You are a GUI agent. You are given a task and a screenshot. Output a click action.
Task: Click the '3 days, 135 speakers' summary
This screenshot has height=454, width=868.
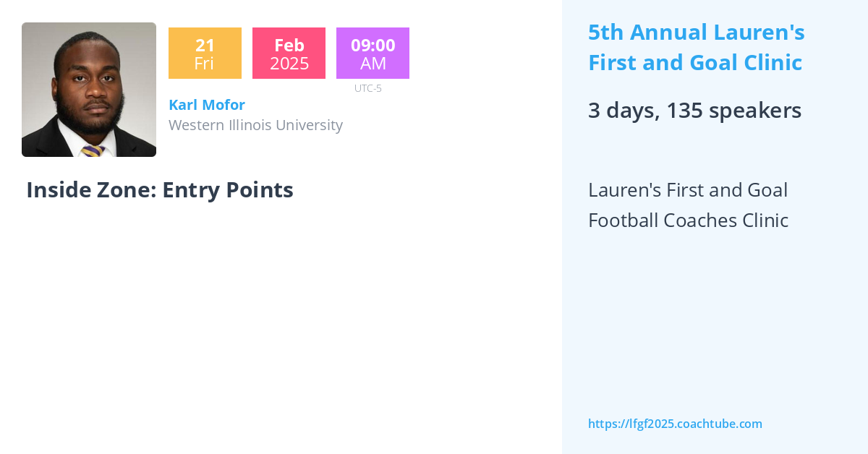(694, 111)
